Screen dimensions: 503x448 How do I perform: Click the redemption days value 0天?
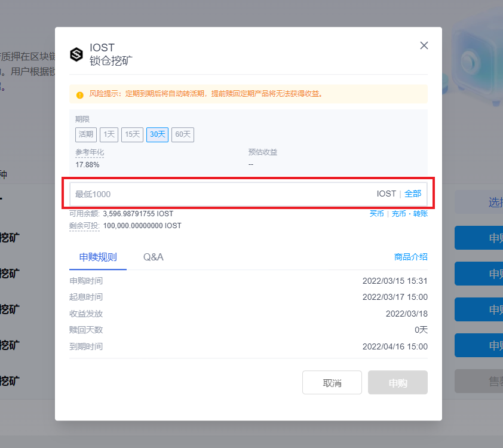[421, 330]
